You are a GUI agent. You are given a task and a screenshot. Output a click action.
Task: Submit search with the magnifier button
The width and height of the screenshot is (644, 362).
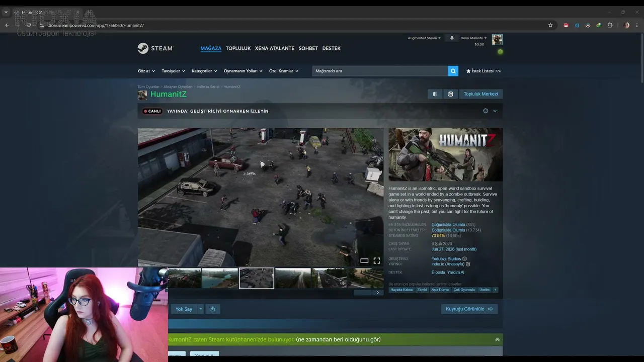453,71
